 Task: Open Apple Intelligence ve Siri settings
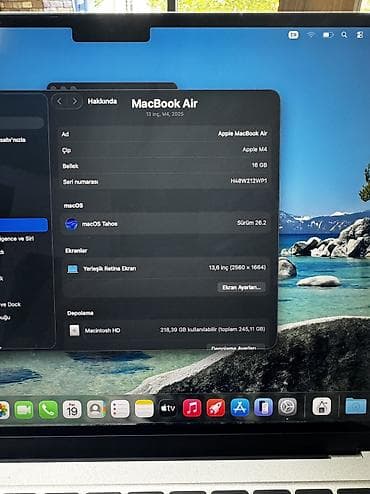pyautogui.click(x=17, y=239)
